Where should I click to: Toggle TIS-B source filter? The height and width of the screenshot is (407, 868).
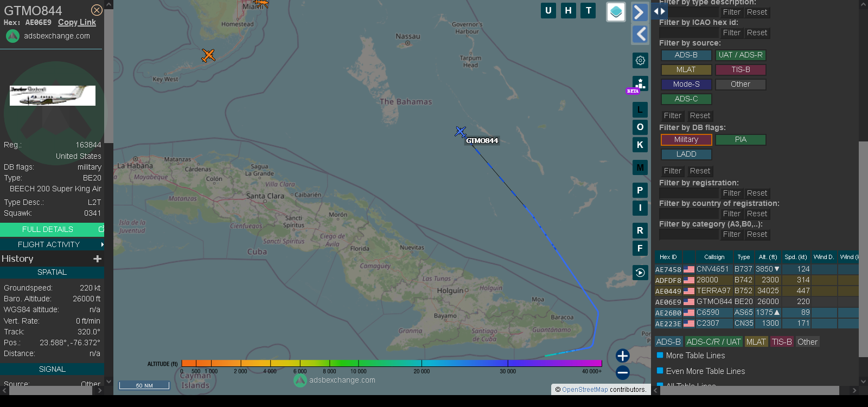(741, 70)
